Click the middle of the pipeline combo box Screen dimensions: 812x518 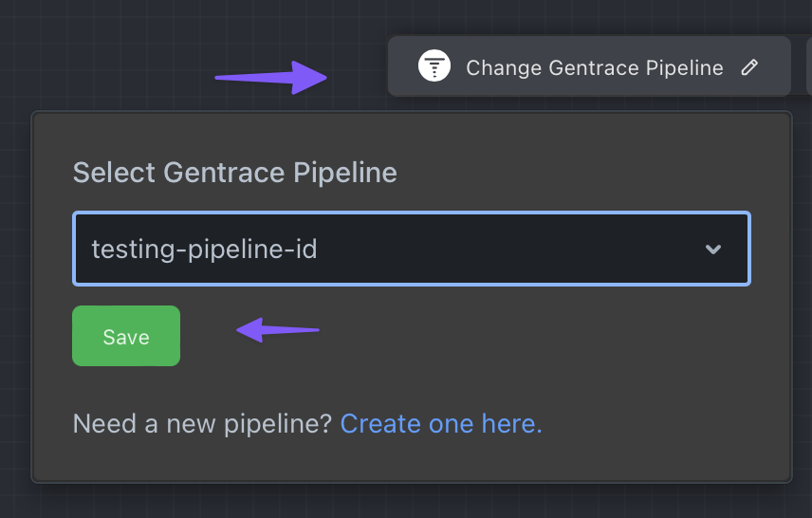[x=411, y=250]
